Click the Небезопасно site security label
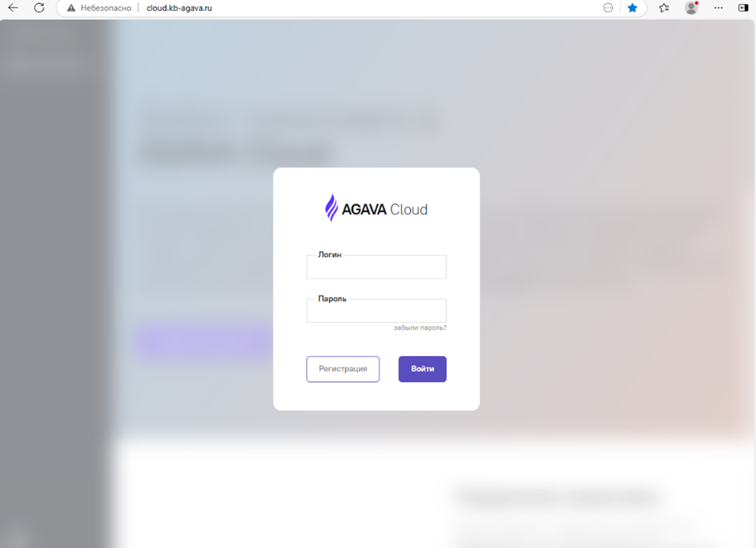756x548 pixels. click(105, 8)
